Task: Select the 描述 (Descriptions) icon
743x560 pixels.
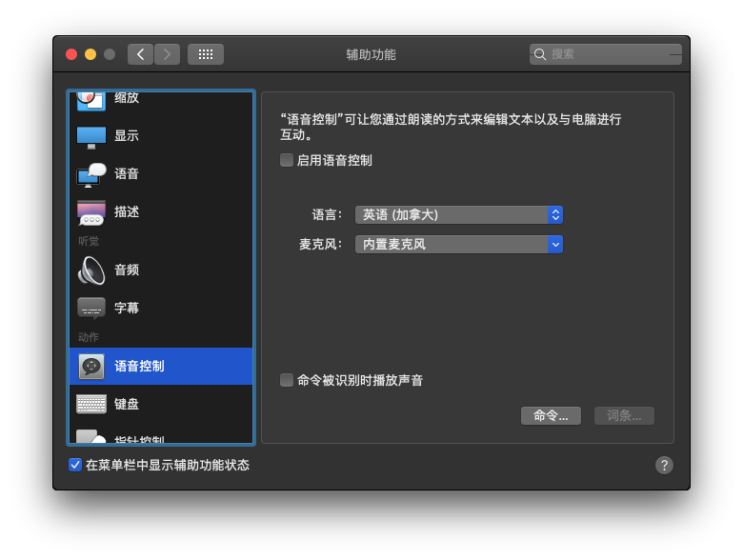Action: [91, 212]
